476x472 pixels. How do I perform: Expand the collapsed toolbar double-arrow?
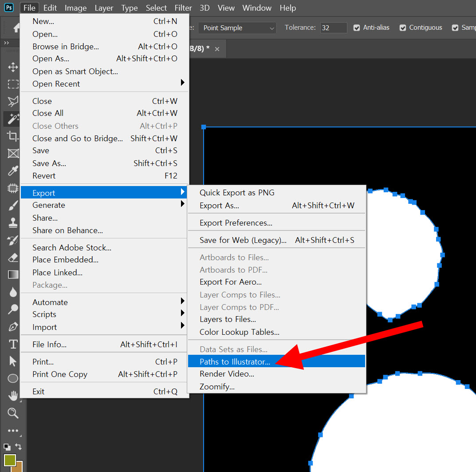tap(6, 43)
